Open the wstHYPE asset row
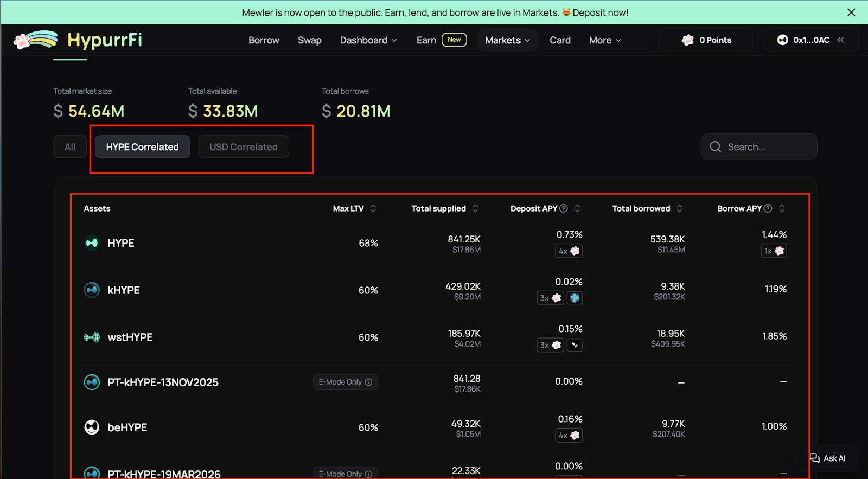The height and width of the screenshot is (479, 868). pyautogui.click(x=436, y=337)
